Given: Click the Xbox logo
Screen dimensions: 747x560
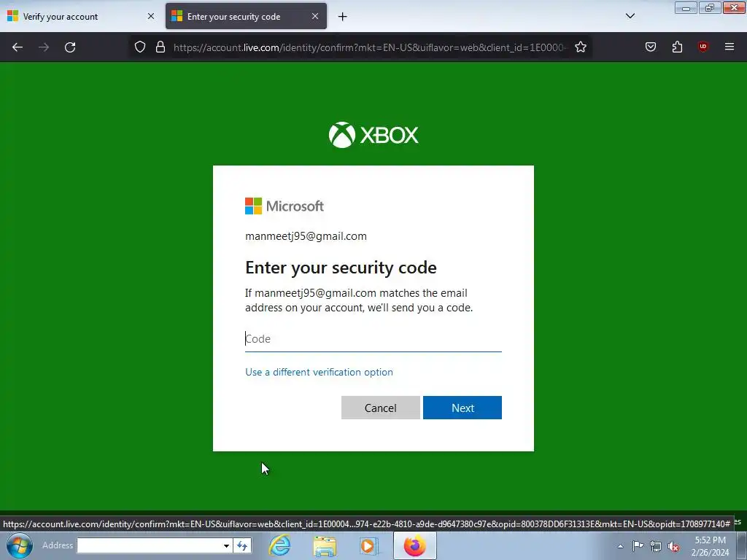Looking at the screenshot, I should pos(373,135).
